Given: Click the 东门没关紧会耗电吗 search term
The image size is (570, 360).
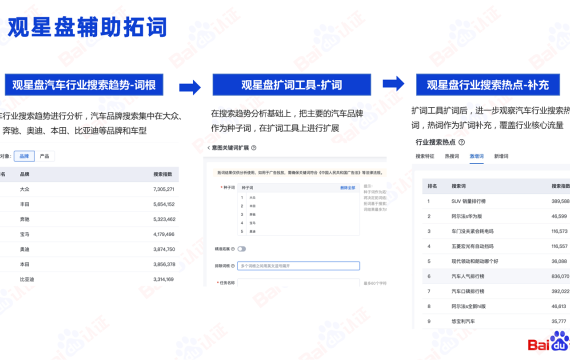Looking at the screenshot, I should (x=473, y=231).
